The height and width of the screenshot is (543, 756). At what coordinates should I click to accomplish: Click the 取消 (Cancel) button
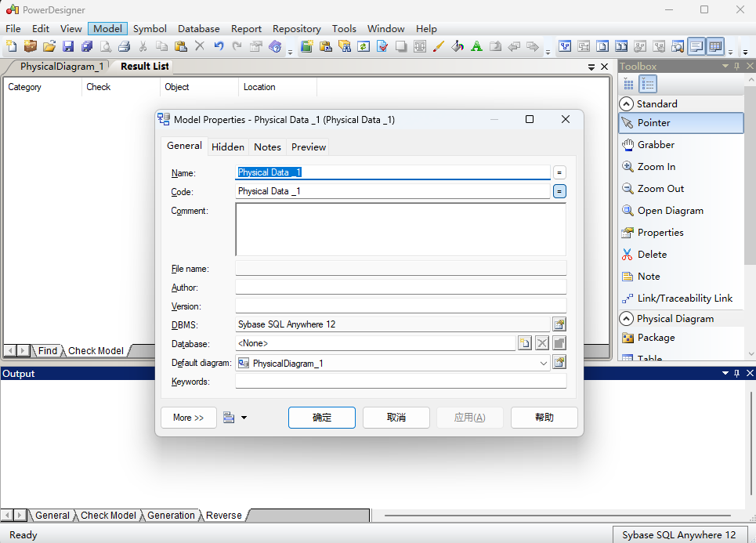[396, 418]
